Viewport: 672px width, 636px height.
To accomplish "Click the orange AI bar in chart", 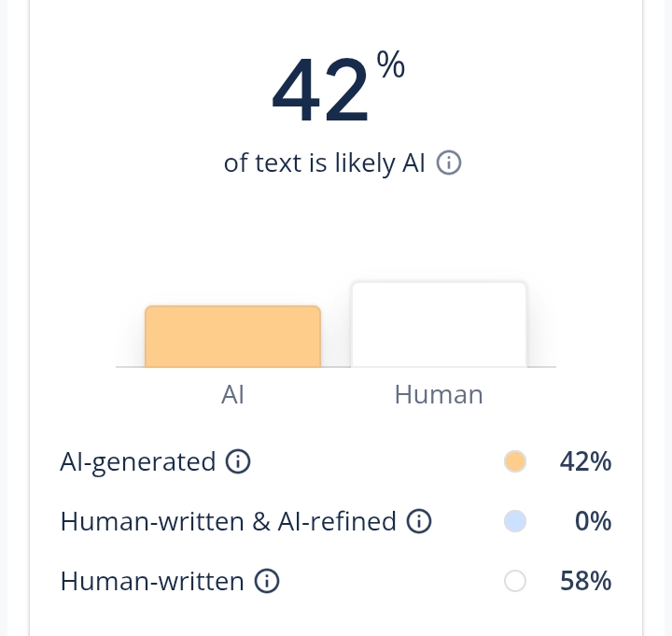I will (232, 336).
